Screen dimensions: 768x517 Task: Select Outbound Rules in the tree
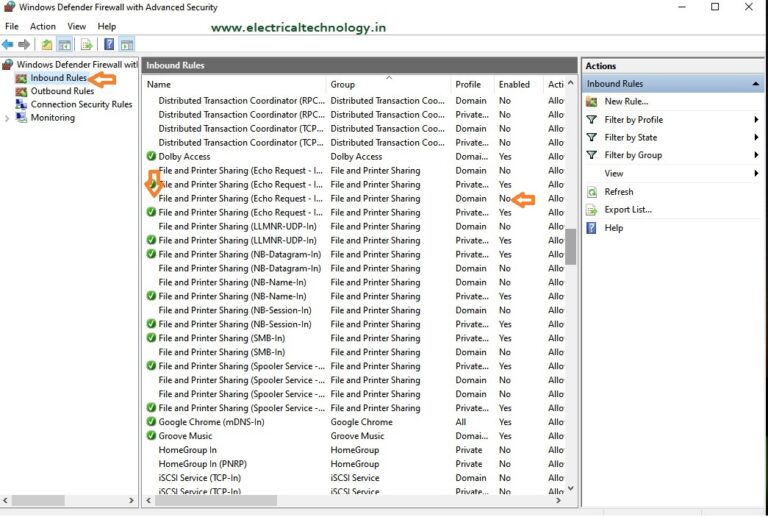point(62,91)
